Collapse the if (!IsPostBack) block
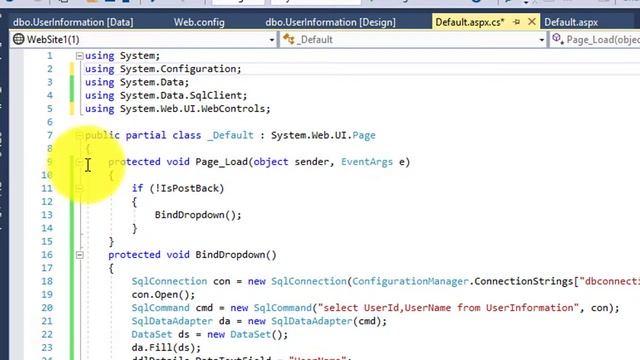This screenshot has width=640, height=360. tap(80, 188)
